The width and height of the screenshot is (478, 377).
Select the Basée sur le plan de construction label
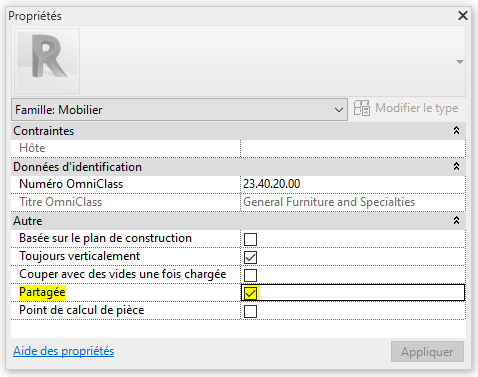click(x=105, y=238)
